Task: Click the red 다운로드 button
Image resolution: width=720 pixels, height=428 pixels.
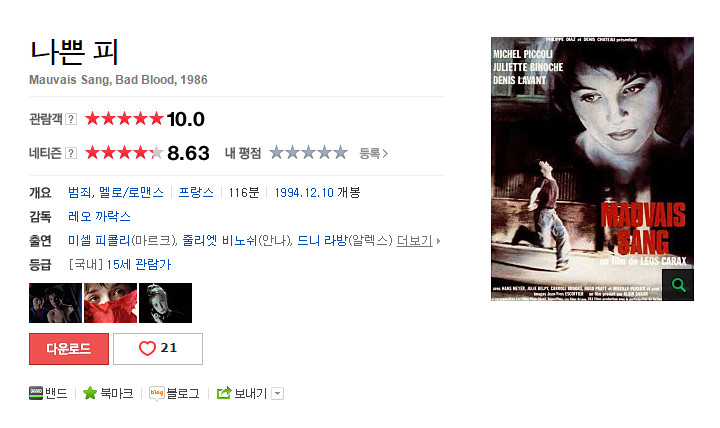Action: tap(69, 349)
